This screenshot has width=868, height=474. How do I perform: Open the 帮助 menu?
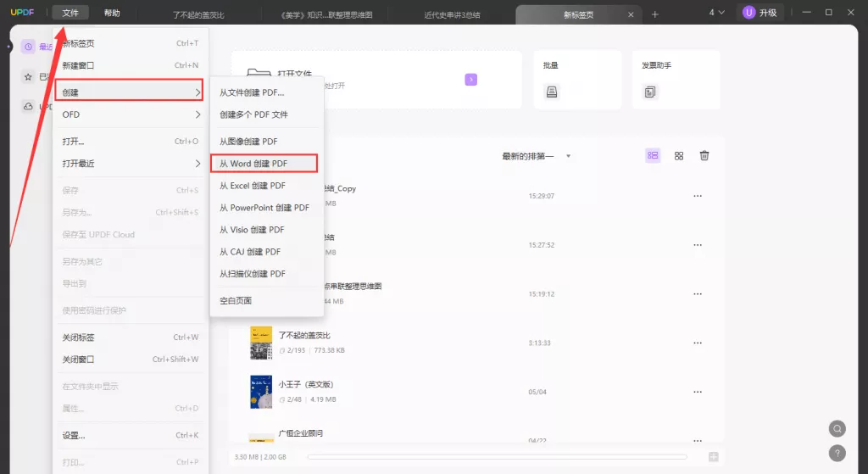pyautogui.click(x=112, y=13)
